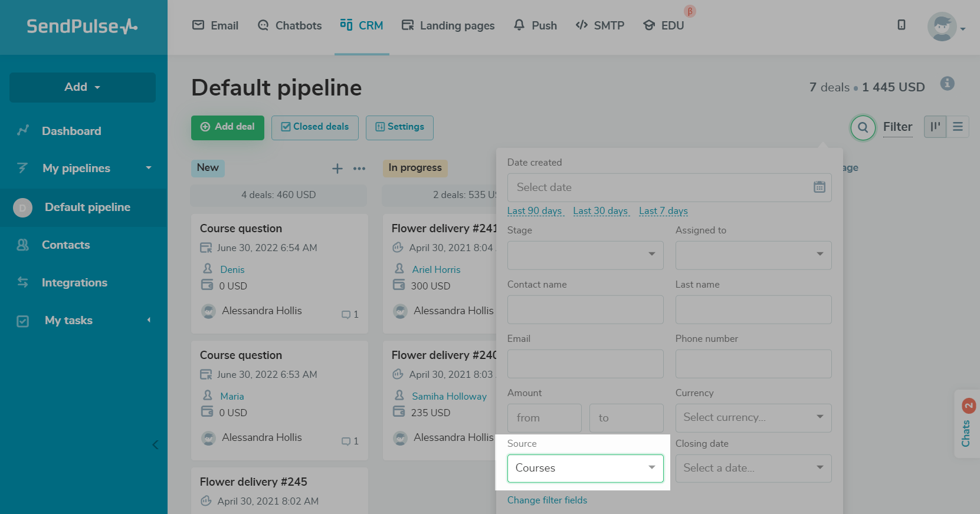
Task: Filter by Last 30 days
Action: click(x=600, y=211)
